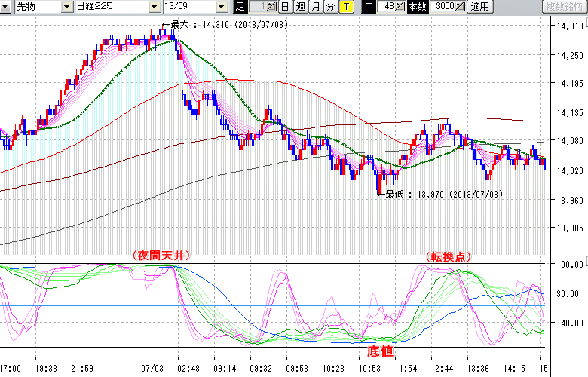
Task: Switch to weekly (週) chart interval
Action: point(300,7)
